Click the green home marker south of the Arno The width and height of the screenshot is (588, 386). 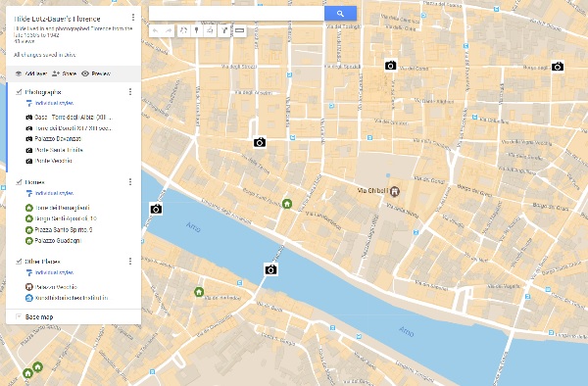pos(199,292)
